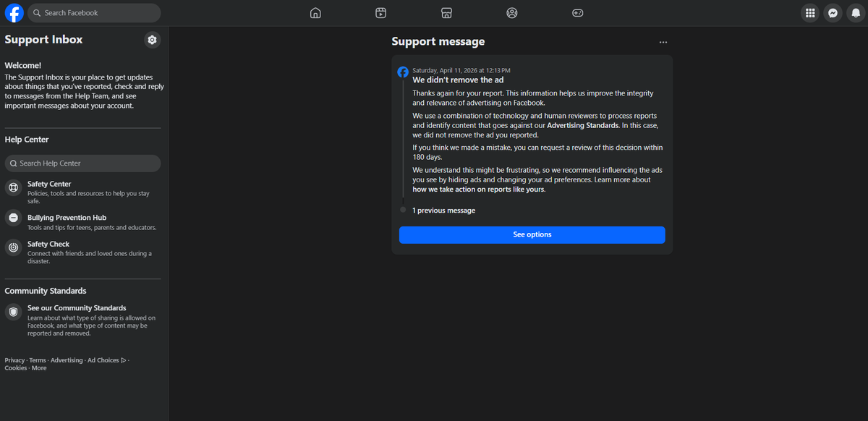Open the Home tab icon
The width and height of the screenshot is (868, 421).
tap(315, 13)
